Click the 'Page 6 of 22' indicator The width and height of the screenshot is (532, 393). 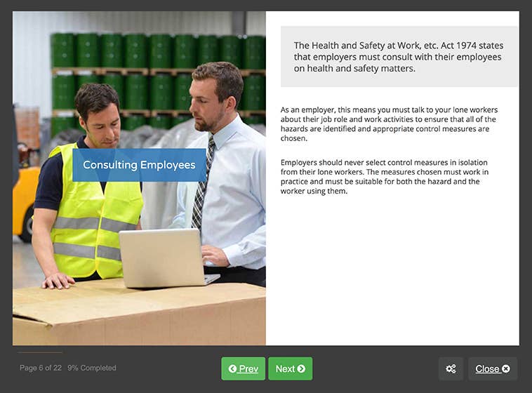pyautogui.click(x=41, y=368)
